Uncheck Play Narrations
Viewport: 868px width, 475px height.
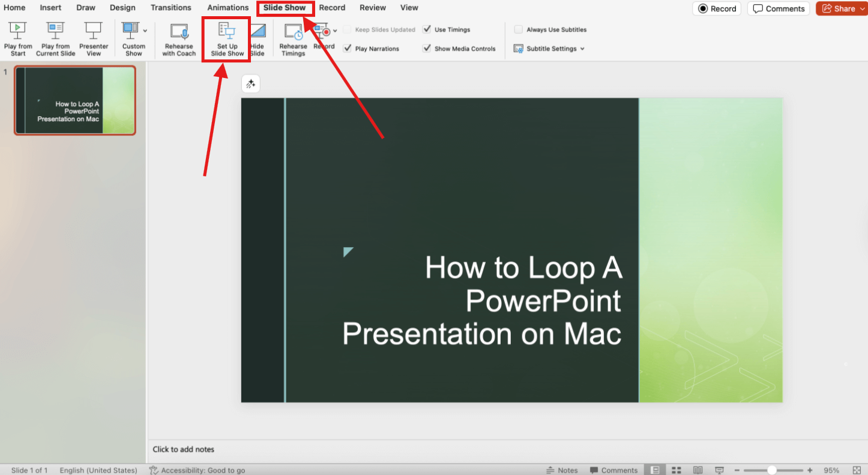point(347,49)
